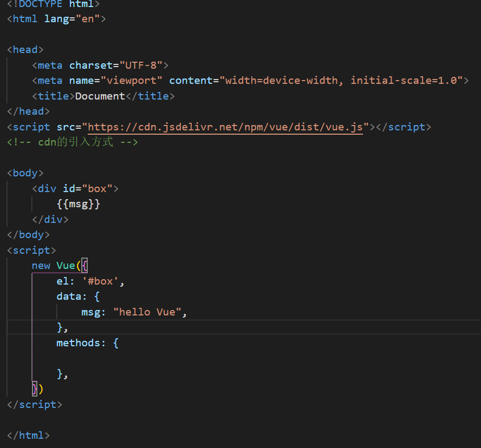The image size is (481, 448).
Task: Click the cdn的引入方式 comment line
Action: (x=73, y=142)
